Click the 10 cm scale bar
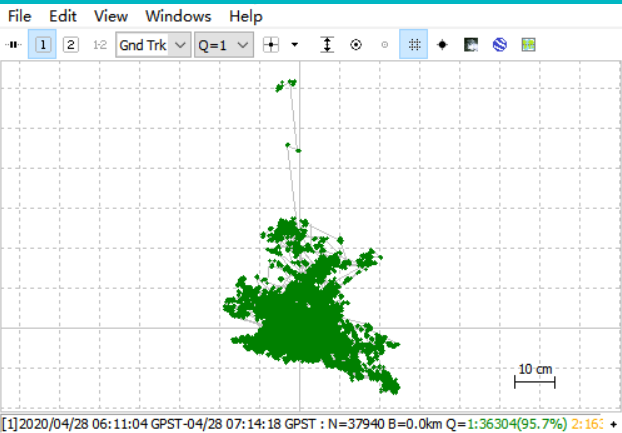Image resolution: width=622 pixels, height=433 pixels. (x=535, y=376)
